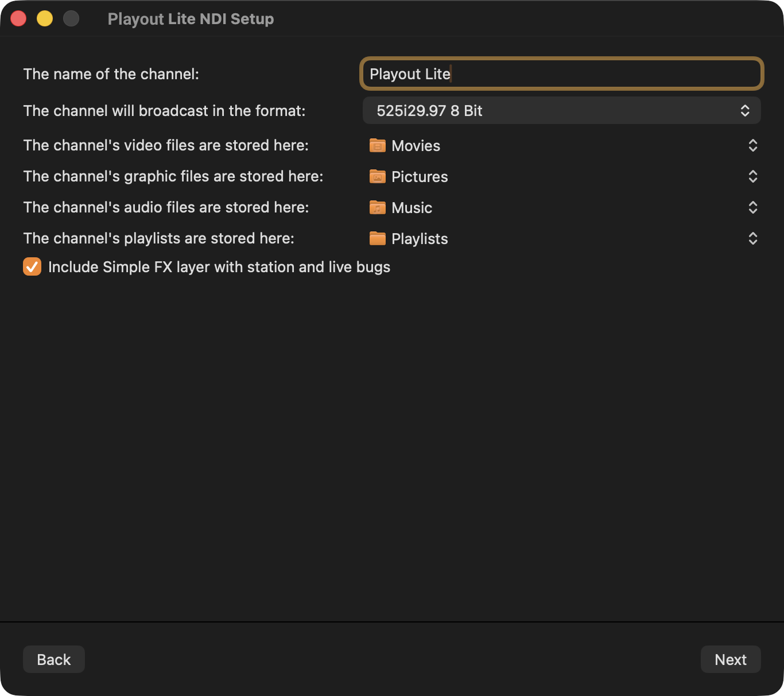Click "The channel's video files are stored here:" label
The width and height of the screenshot is (784, 696).
166,145
